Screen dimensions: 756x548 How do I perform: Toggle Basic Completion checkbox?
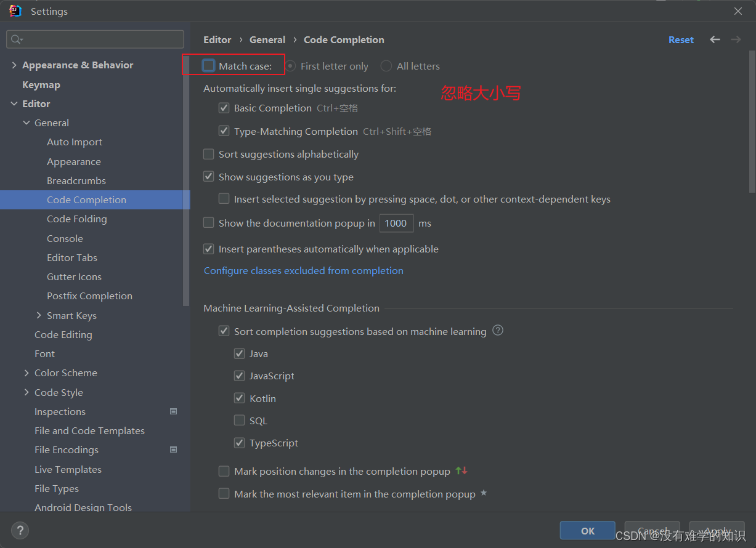pos(224,108)
